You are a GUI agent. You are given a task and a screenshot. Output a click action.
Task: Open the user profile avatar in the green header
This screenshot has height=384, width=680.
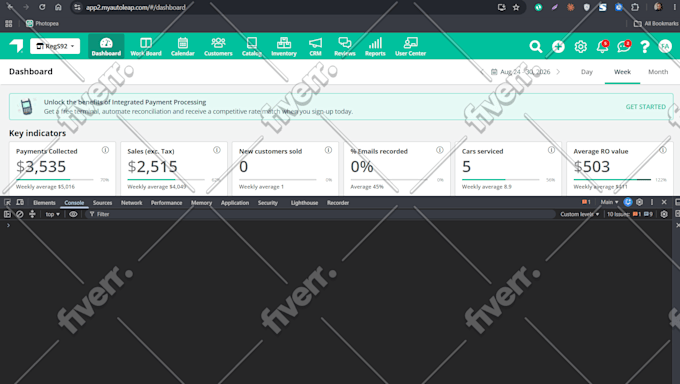point(665,46)
